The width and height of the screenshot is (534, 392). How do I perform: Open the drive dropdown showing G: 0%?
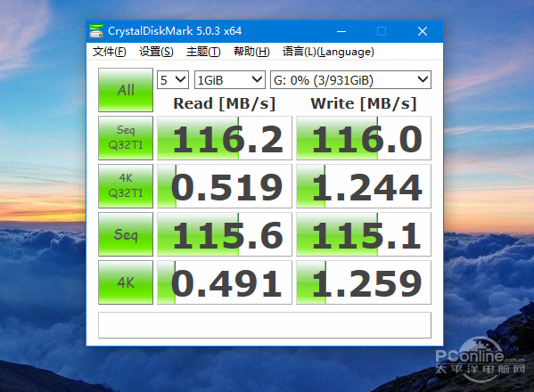[x=350, y=80]
